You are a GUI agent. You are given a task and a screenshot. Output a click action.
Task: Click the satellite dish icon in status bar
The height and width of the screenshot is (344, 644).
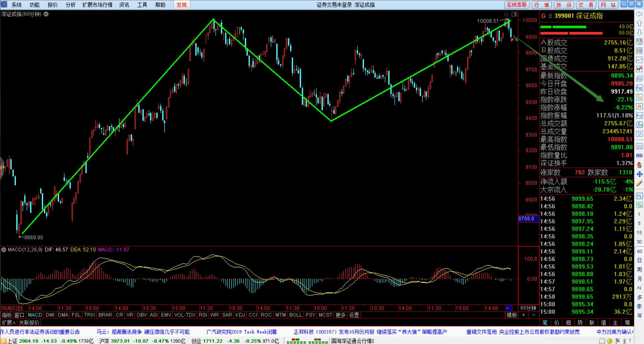pos(618,341)
